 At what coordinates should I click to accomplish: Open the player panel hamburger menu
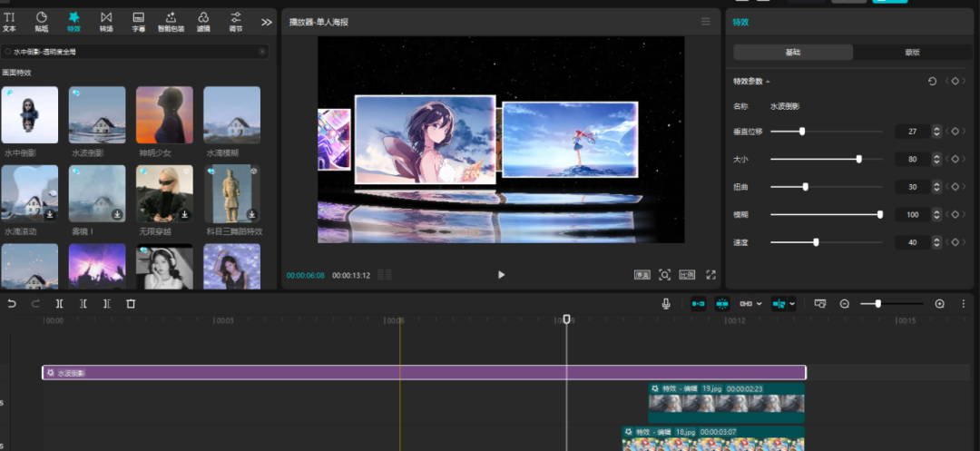(705, 22)
